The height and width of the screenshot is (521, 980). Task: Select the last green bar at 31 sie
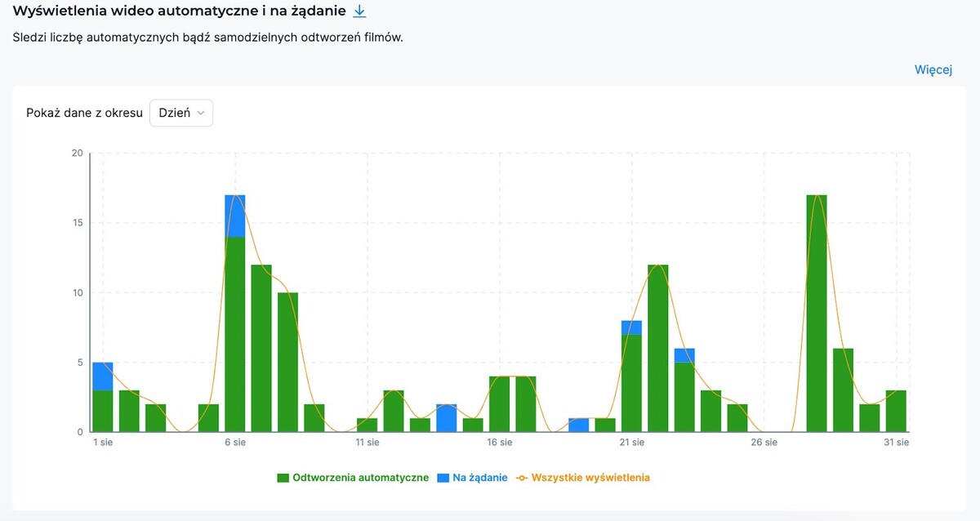(x=896, y=412)
